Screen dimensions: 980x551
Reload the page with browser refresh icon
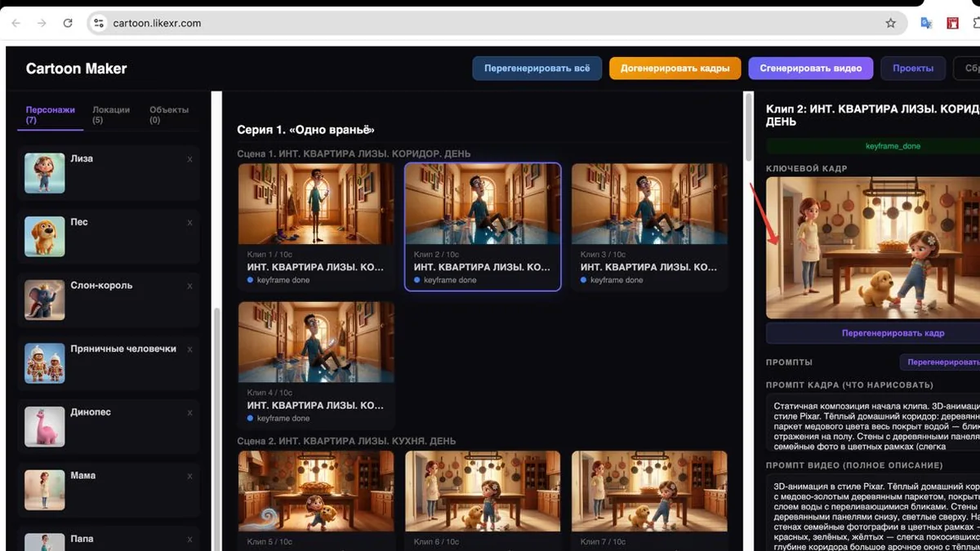pyautogui.click(x=68, y=23)
